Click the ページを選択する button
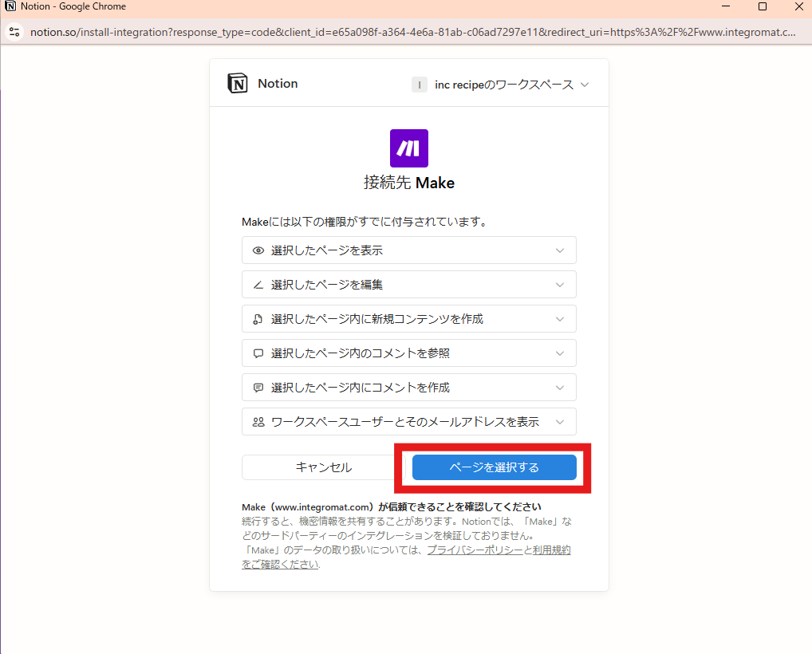This screenshot has width=812, height=654. coord(494,467)
